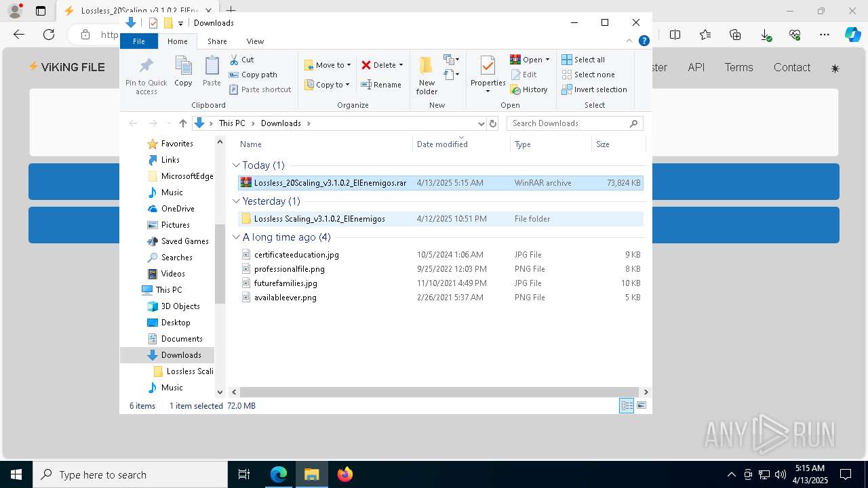Collapse the Today (1) group
Screen dimensions: 868x488
click(236, 165)
